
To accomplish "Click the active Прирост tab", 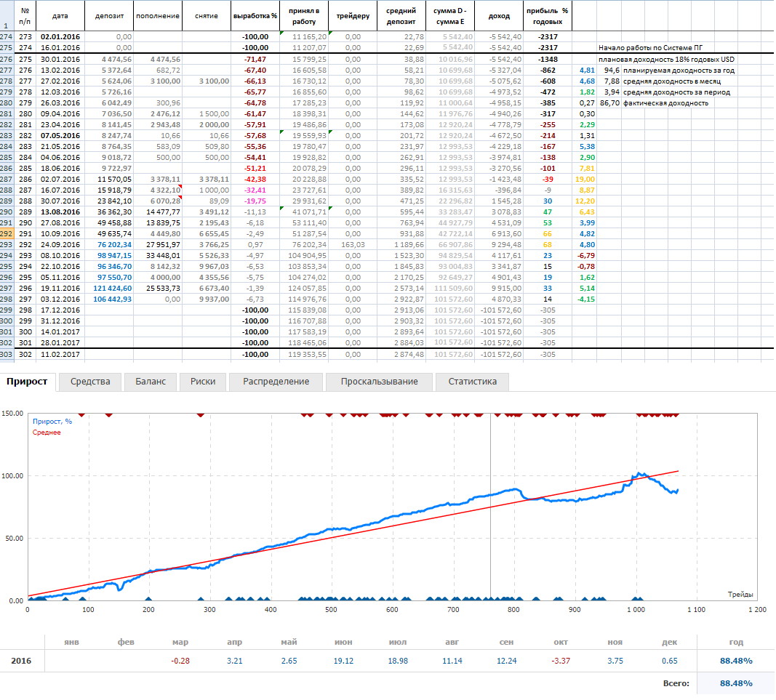I will (27, 382).
